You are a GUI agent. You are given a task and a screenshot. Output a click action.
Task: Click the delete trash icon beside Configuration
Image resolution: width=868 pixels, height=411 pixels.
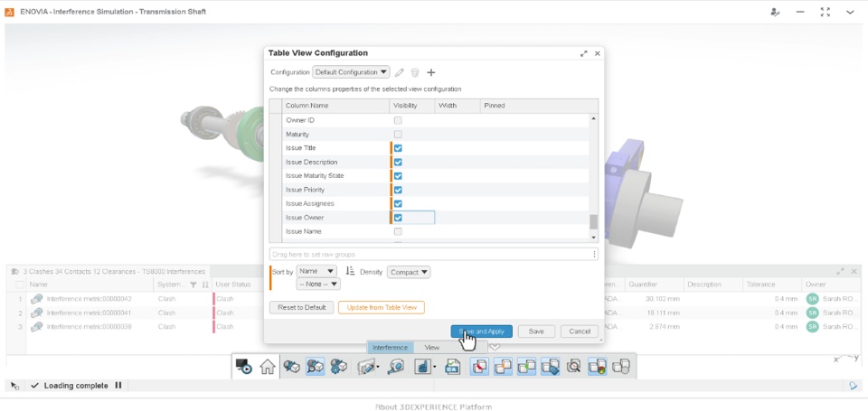415,72
